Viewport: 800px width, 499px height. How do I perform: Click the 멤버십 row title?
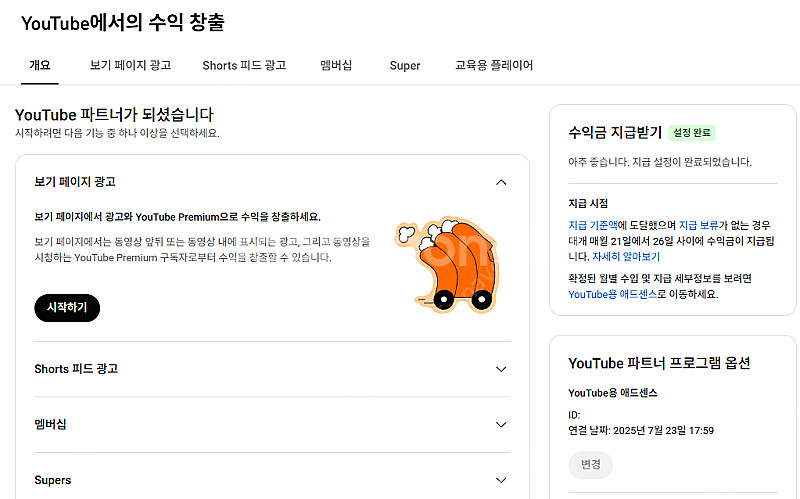pyautogui.click(x=50, y=425)
